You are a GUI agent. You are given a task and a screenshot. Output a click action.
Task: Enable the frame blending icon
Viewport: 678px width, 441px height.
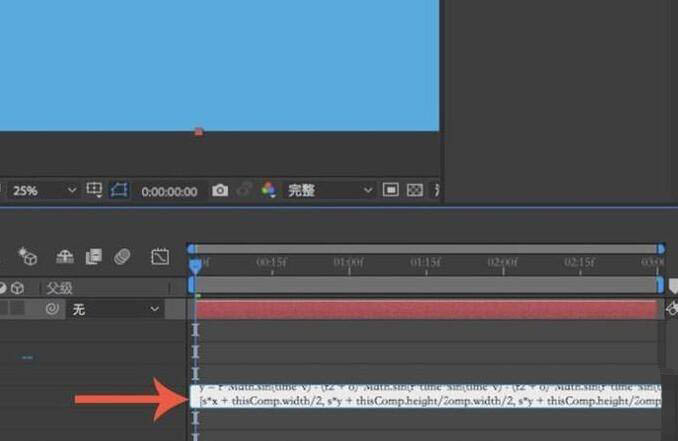(x=93, y=256)
